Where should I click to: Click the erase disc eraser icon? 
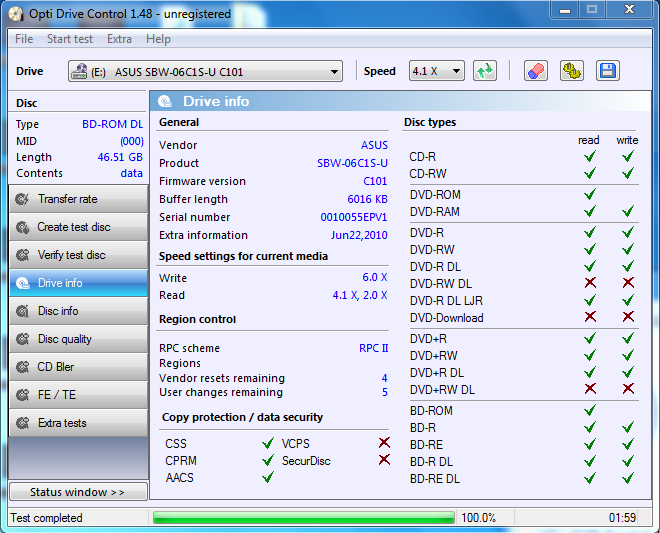pos(535,71)
